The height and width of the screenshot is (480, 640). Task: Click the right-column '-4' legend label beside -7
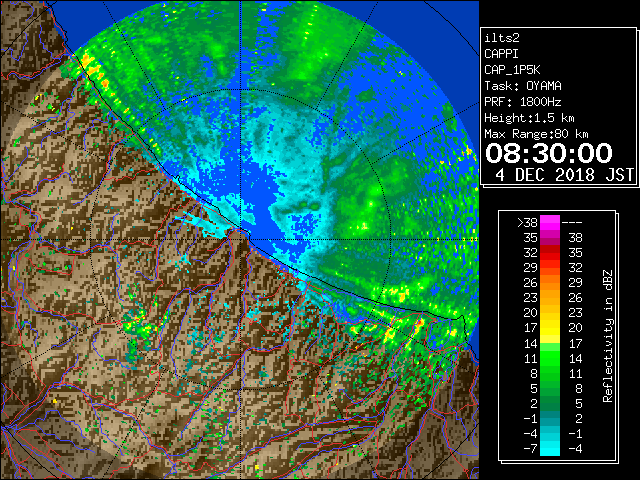[575, 449]
